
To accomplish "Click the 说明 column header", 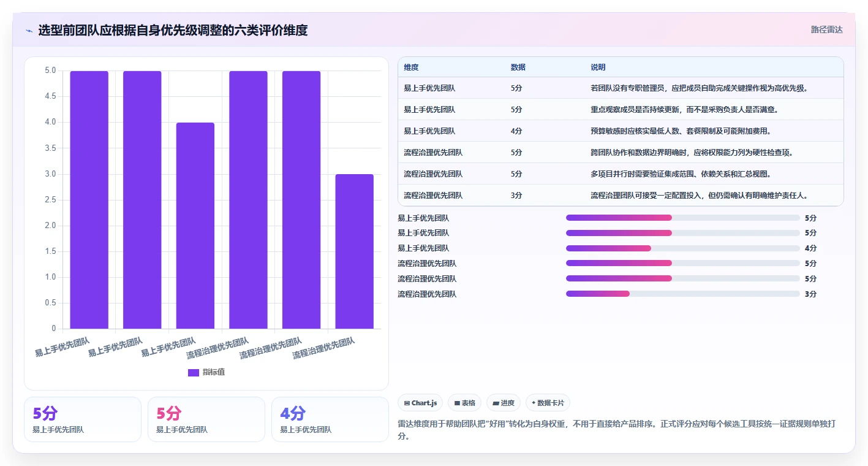I will (598, 67).
